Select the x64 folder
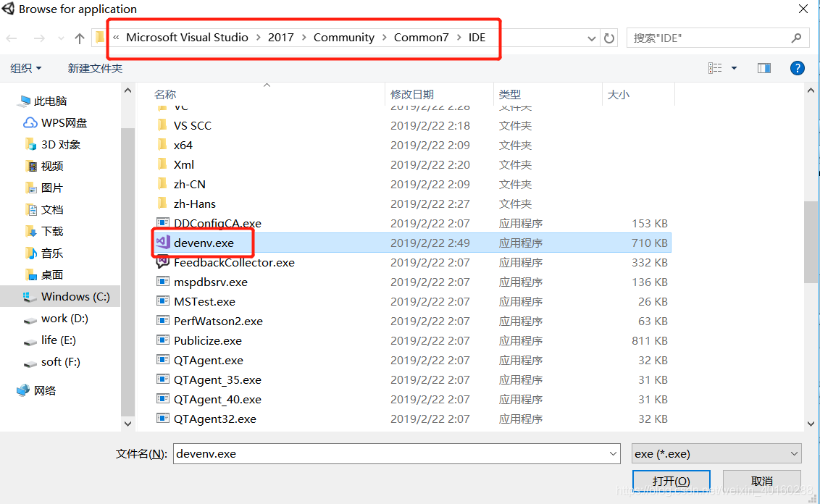 tap(183, 146)
